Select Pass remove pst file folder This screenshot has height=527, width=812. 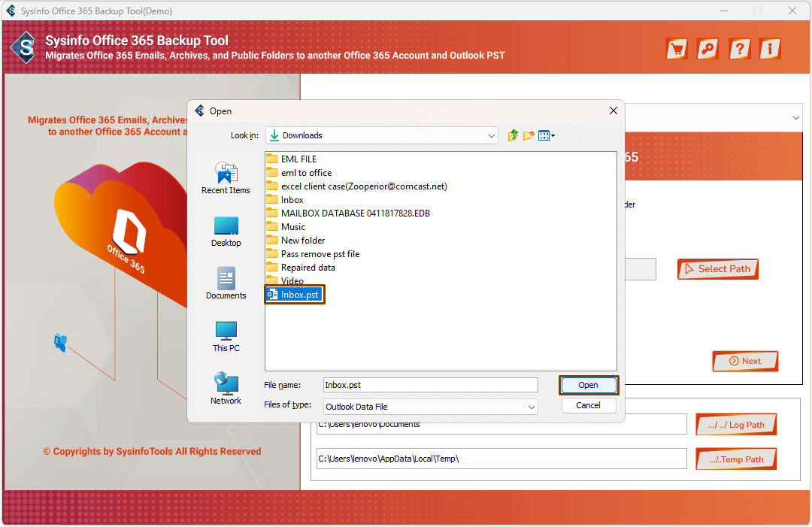(x=314, y=253)
